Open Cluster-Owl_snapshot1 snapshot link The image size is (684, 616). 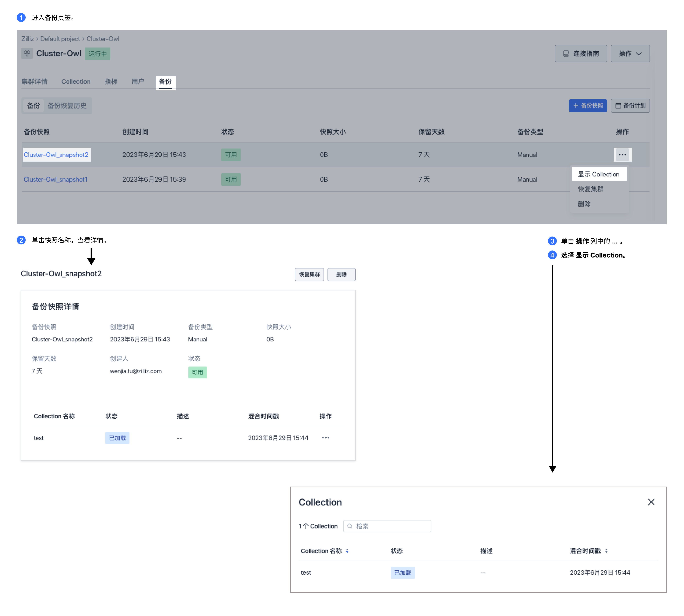click(x=56, y=179)
